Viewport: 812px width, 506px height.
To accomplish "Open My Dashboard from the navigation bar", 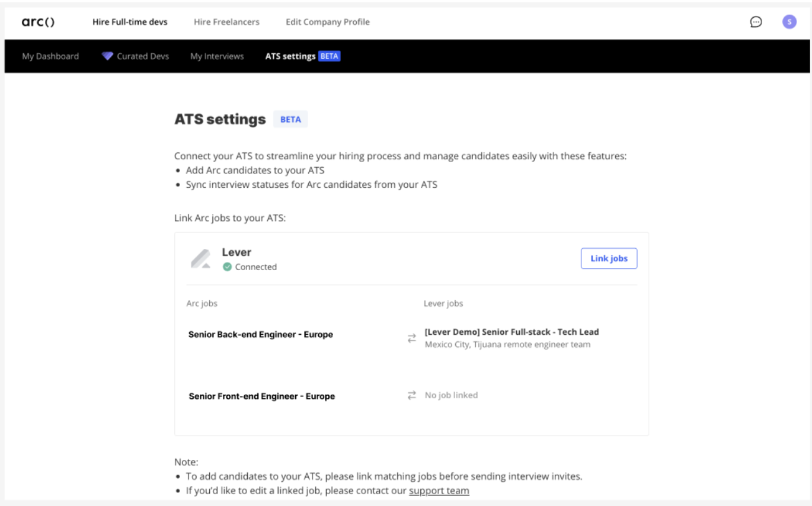I will point(50,56).
